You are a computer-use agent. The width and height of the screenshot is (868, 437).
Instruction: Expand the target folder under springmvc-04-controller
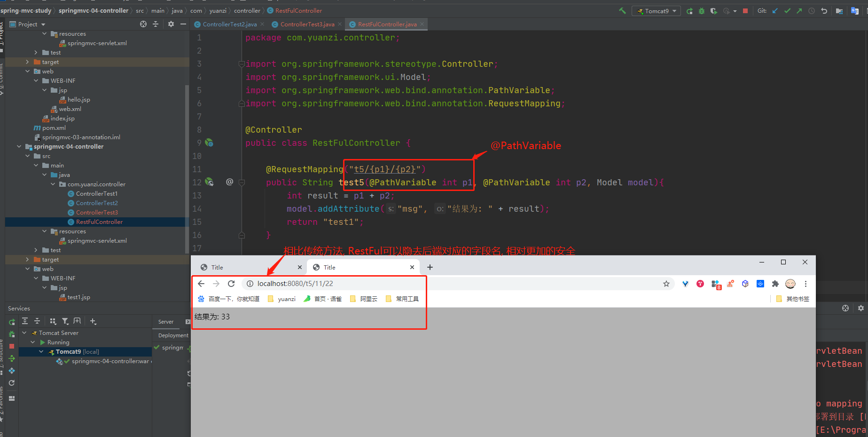(27, 260)
